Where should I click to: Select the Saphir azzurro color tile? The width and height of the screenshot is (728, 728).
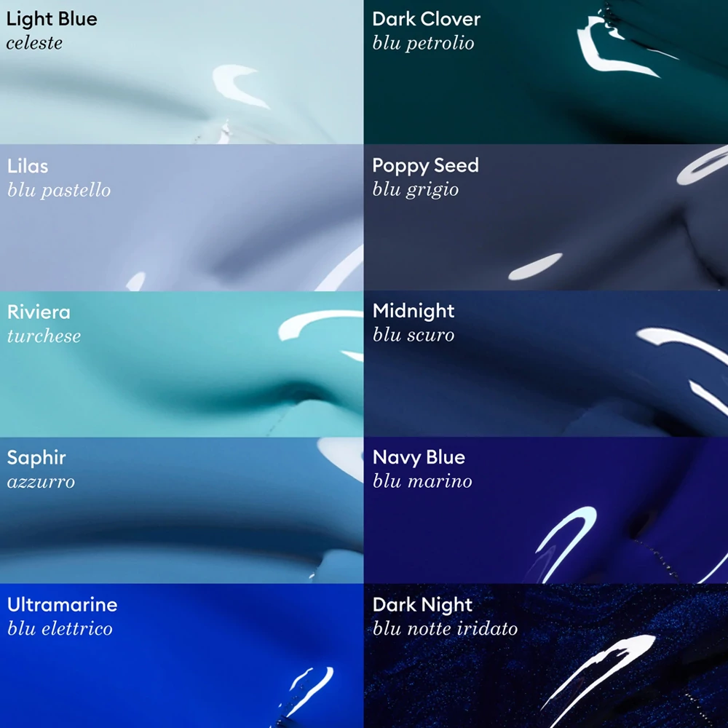(181, 510)
